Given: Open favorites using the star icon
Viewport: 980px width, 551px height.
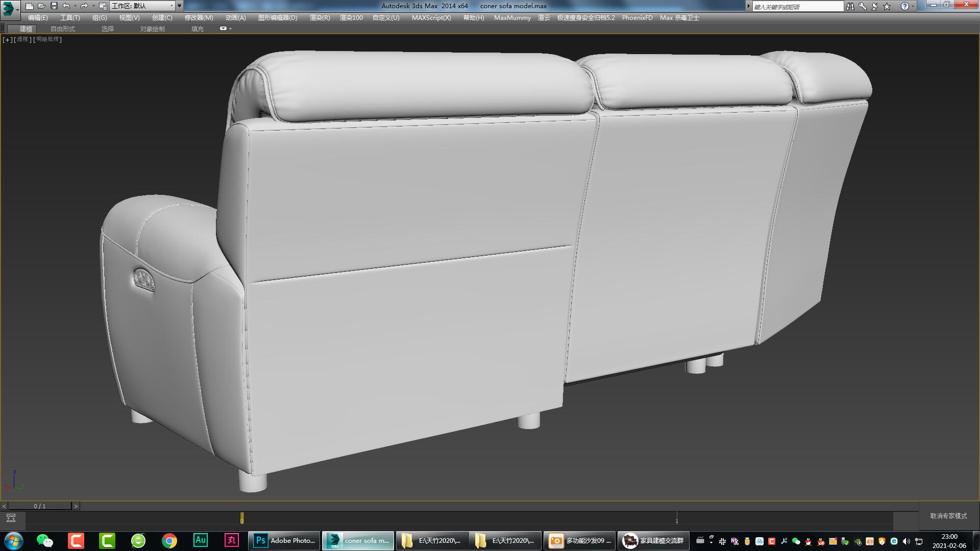Looking at the screenshot, I should click(886, 6).
